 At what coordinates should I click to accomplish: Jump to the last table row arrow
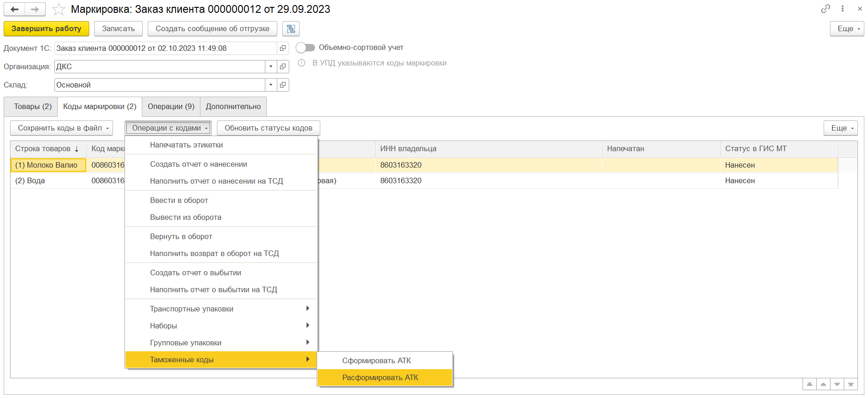point(851,384)
